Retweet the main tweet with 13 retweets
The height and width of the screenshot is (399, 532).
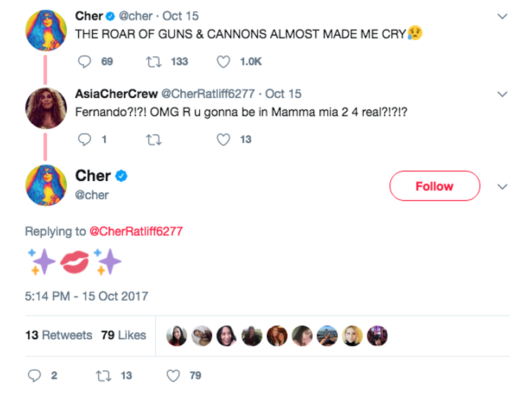pyautogui.click(x=102, y=375)
